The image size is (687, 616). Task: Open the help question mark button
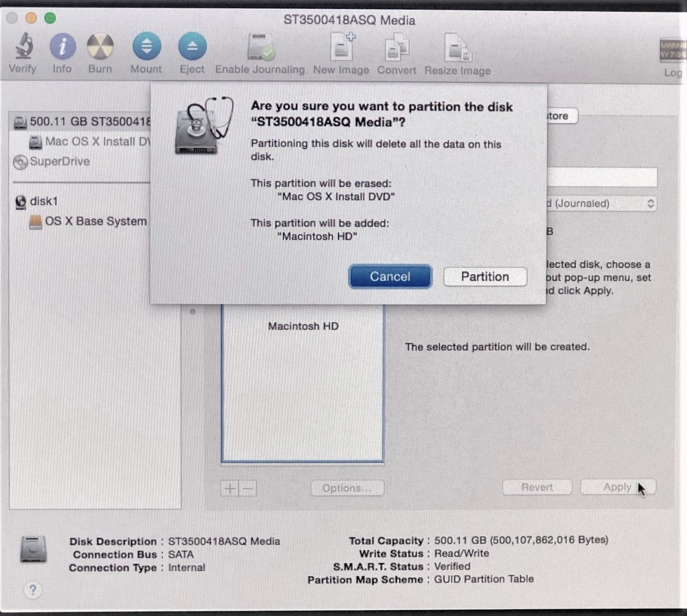click(x=33, y=590)
